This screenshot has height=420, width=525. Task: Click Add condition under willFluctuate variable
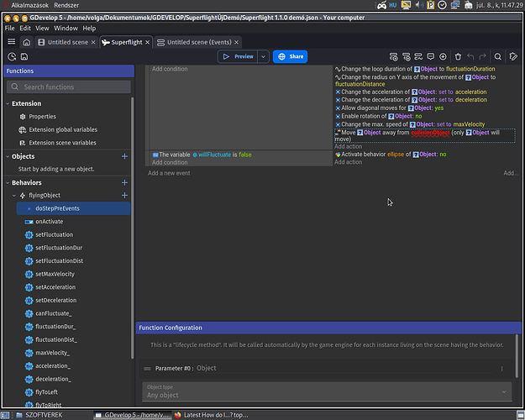(x=170, y=162)
